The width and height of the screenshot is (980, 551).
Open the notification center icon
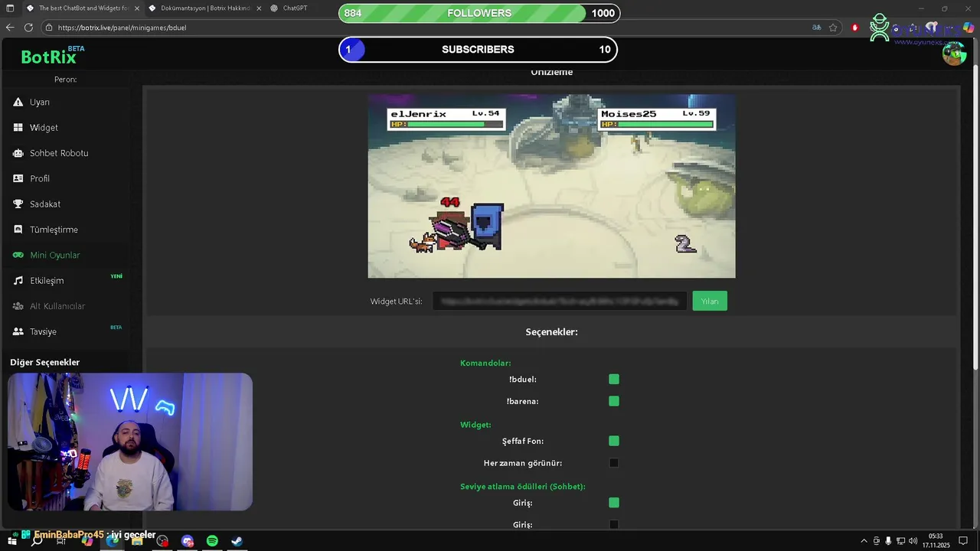pyautogui.click(x=965, y=541)
